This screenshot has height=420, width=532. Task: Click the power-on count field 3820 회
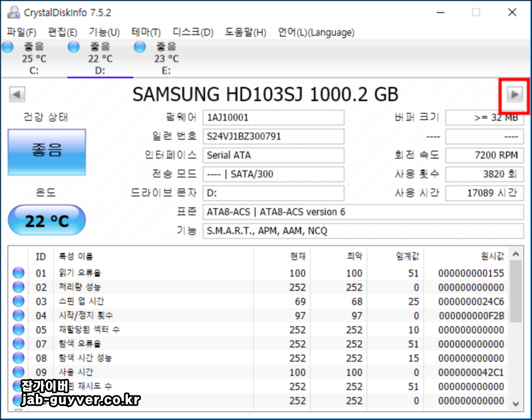click(x=484, y=174)
